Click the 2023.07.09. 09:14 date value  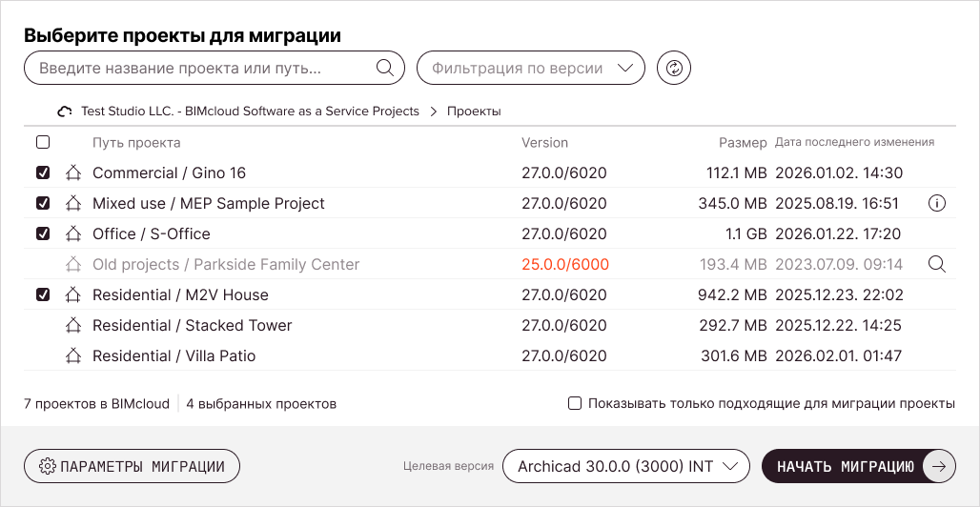tap(839, 264)
